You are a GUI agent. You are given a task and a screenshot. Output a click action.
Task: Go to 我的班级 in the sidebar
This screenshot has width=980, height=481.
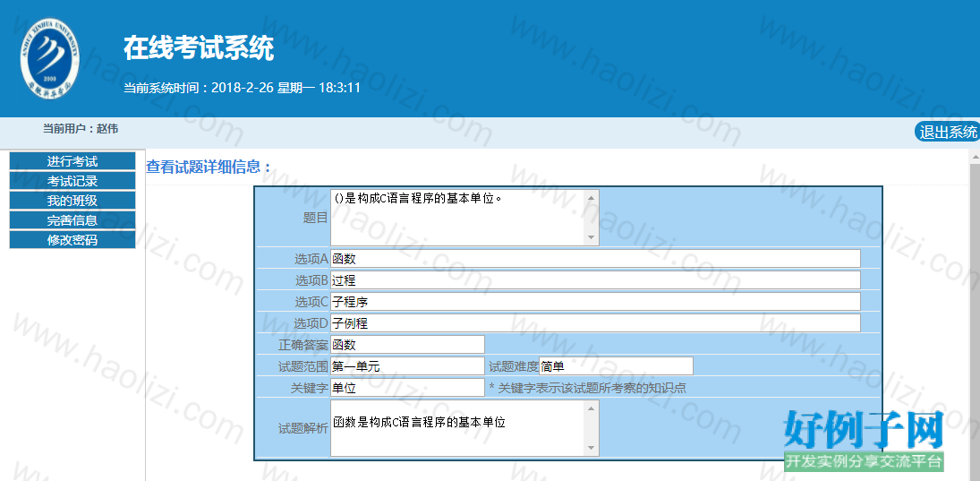click(72, 201)
